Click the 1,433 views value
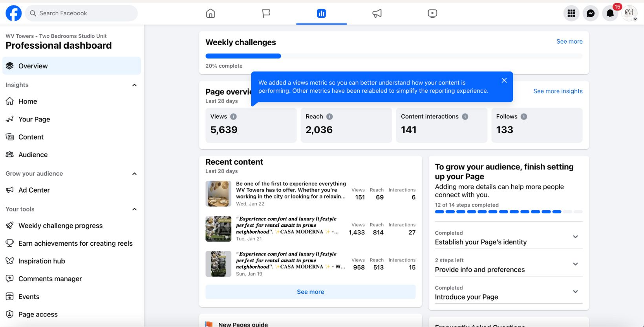The width and height of the screenshot is (644, 327). [x=357, y=232]
